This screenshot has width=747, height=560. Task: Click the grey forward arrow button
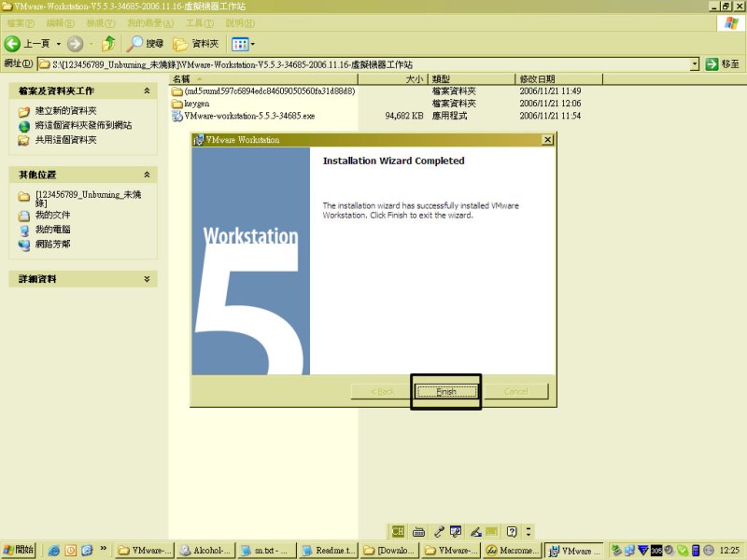coord(75,44)
